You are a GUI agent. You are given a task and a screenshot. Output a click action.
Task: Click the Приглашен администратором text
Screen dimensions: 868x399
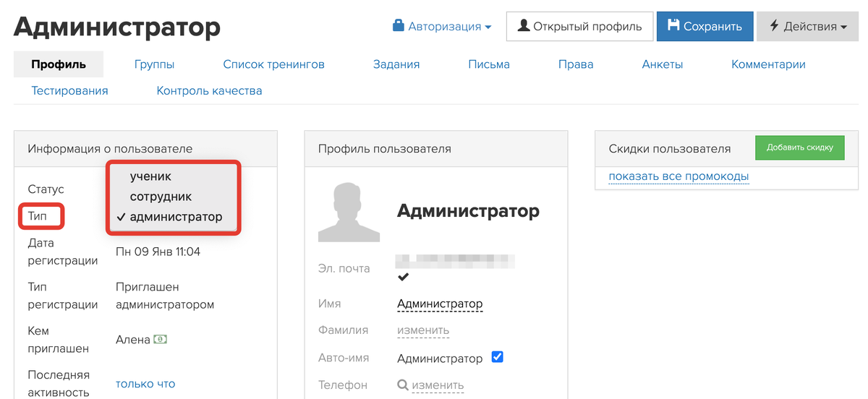coord(165,296)
